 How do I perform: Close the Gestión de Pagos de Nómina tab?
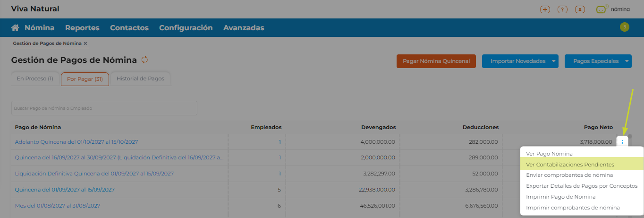85,44
